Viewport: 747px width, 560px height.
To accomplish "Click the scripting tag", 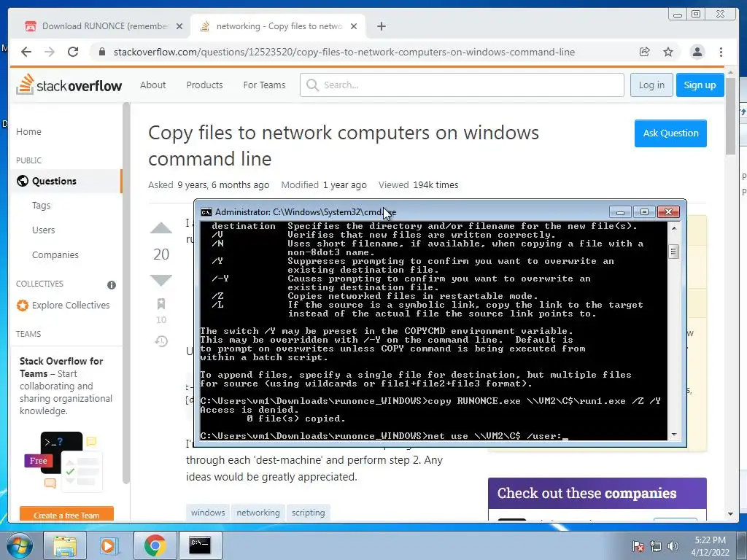I will (309, 513).
